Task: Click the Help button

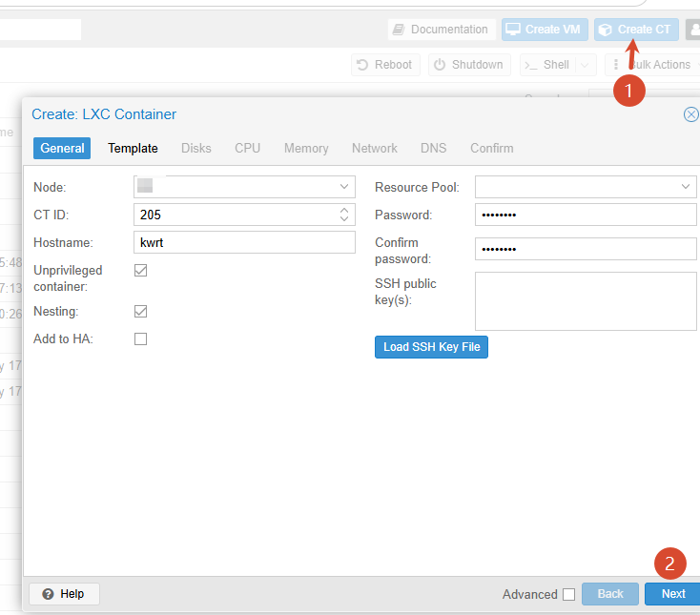Action: point(64,594)
